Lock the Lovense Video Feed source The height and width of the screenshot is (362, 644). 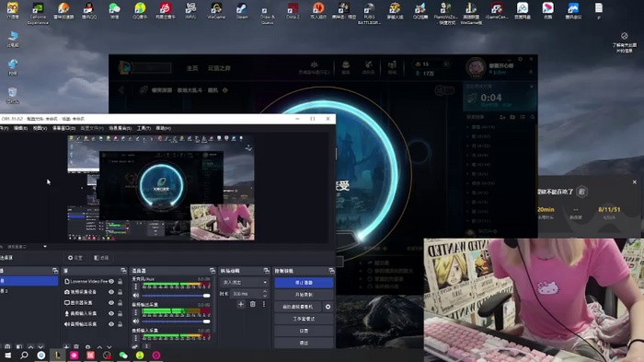[x=120, y=281]
